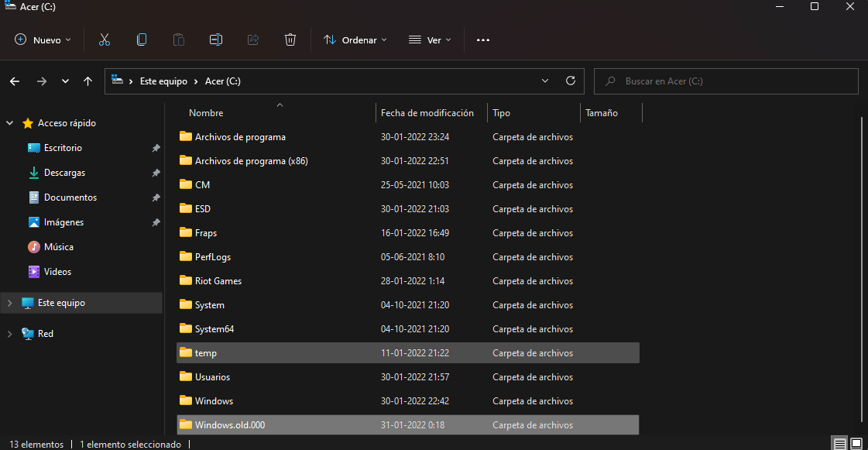Open the Ver view menu

[430, 40]
